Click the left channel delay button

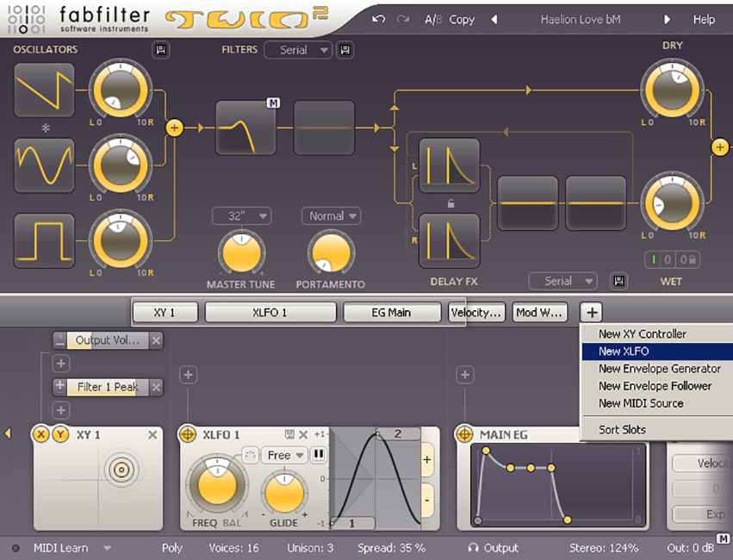(449, 165)
